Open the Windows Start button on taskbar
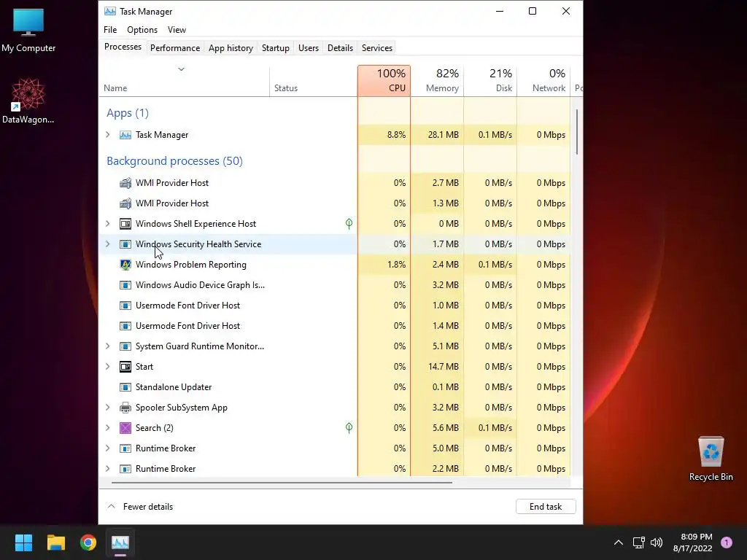Viewport: 747px width, 560px height. tap(23, 542)
